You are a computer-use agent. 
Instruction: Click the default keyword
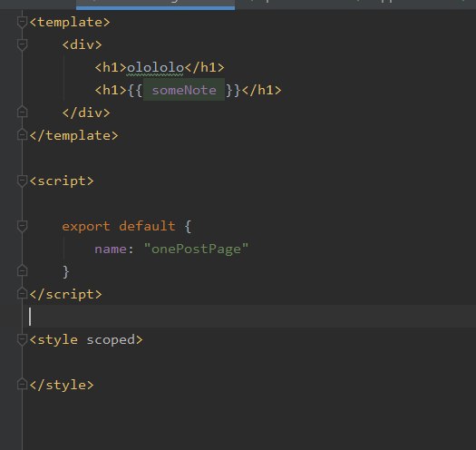coord(147,226)
